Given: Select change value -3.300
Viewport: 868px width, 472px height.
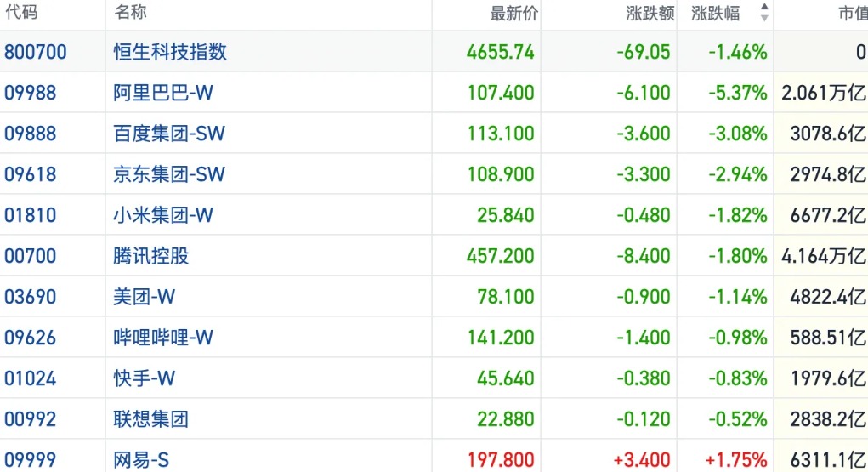Looking at the screenshot, I should (644, 174).
